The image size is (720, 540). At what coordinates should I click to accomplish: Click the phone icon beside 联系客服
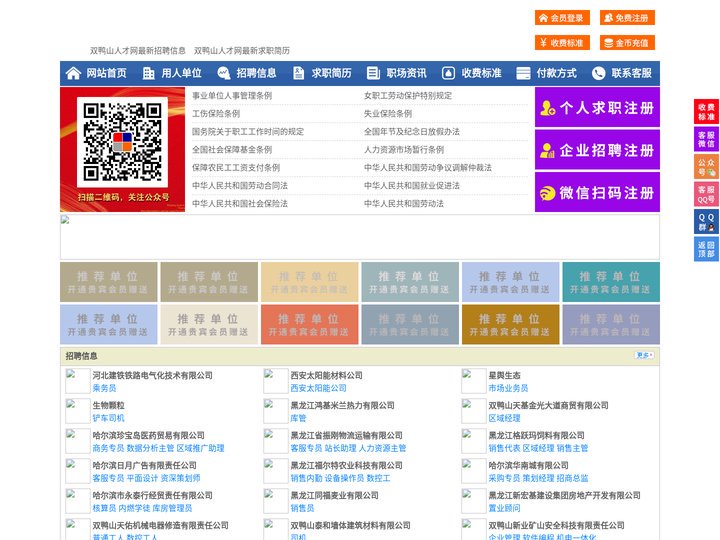tap(598, 73)
